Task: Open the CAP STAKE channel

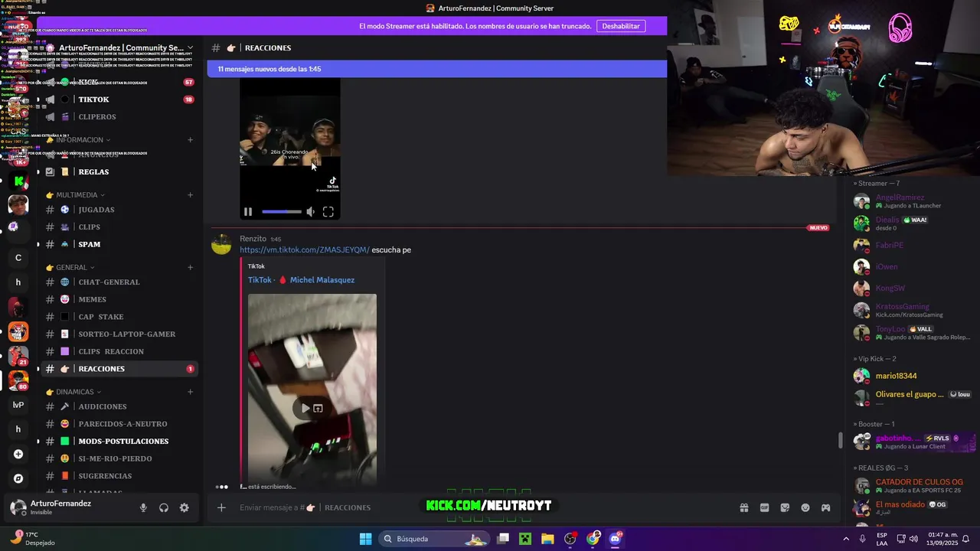Action: click(x=119, y=317)
